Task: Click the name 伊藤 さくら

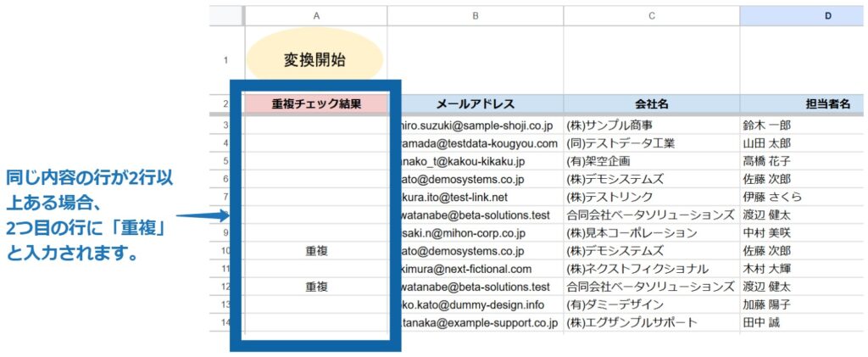Action: click(772, 197)
